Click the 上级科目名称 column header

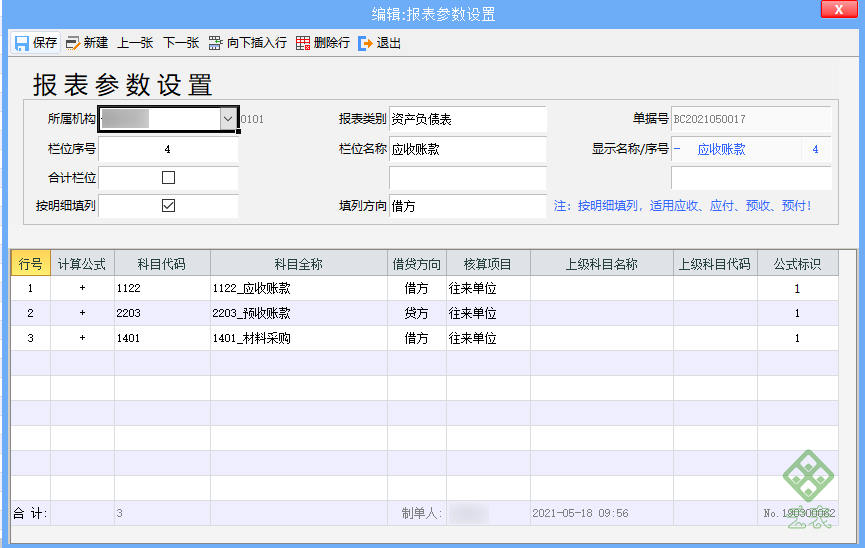click(x=602, y=264)
